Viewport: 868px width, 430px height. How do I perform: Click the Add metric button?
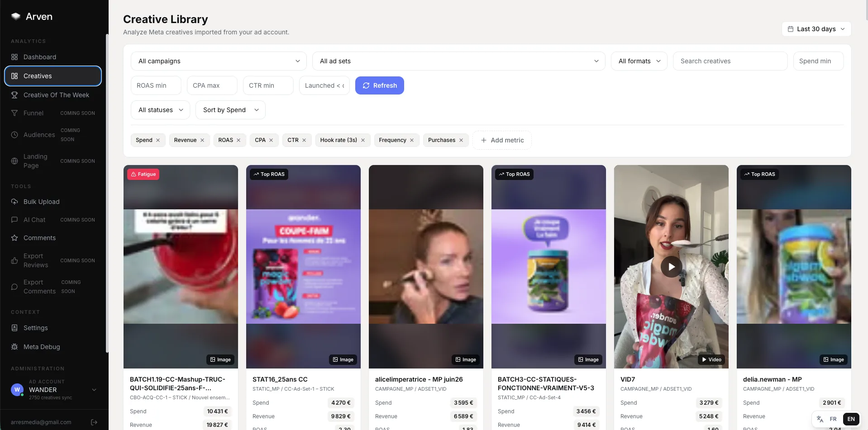502,140
